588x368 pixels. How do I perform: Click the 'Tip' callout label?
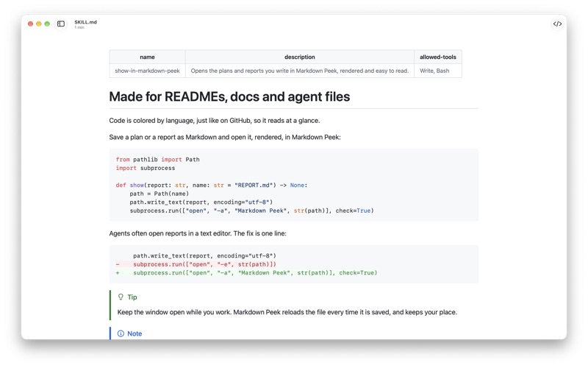click(x=132, y=297)
